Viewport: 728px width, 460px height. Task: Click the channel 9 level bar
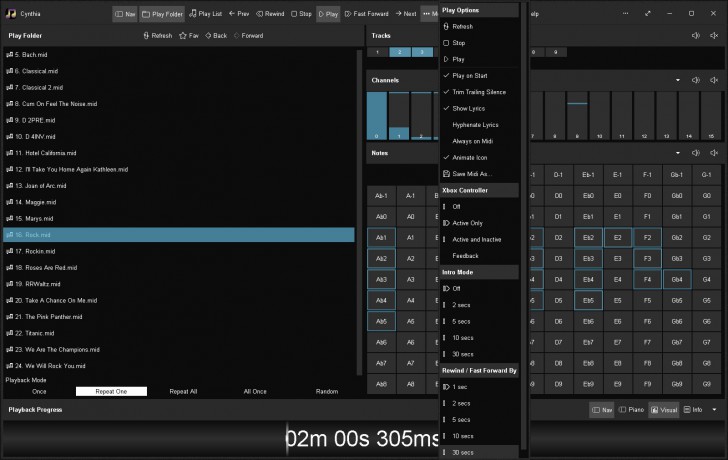(578, 115)
